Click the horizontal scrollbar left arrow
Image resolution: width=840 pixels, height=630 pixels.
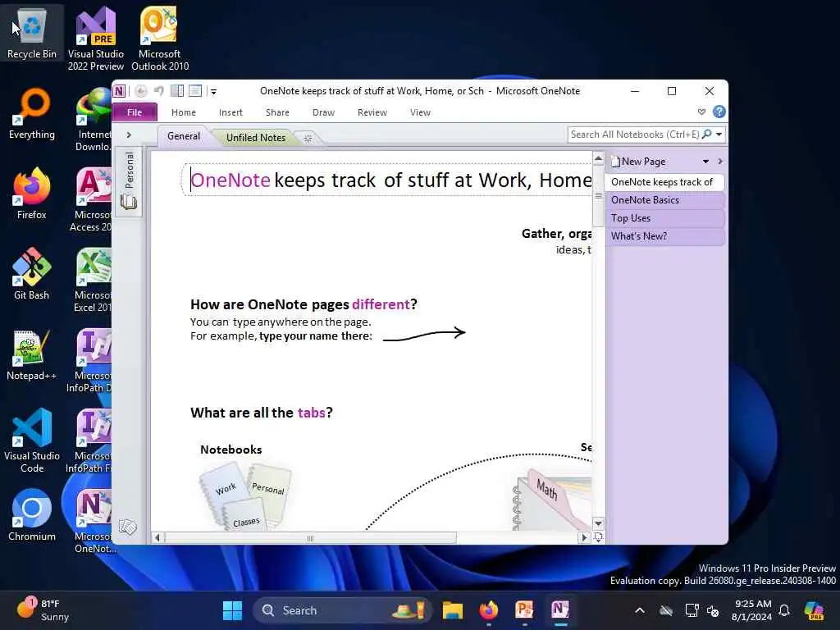coord(157,538)
